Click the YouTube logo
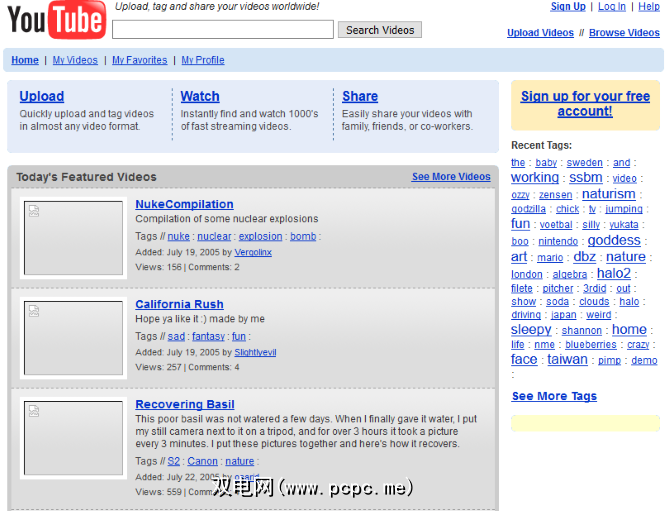The height and width of the screenshot is (511, 670). [x=56, y=20]
